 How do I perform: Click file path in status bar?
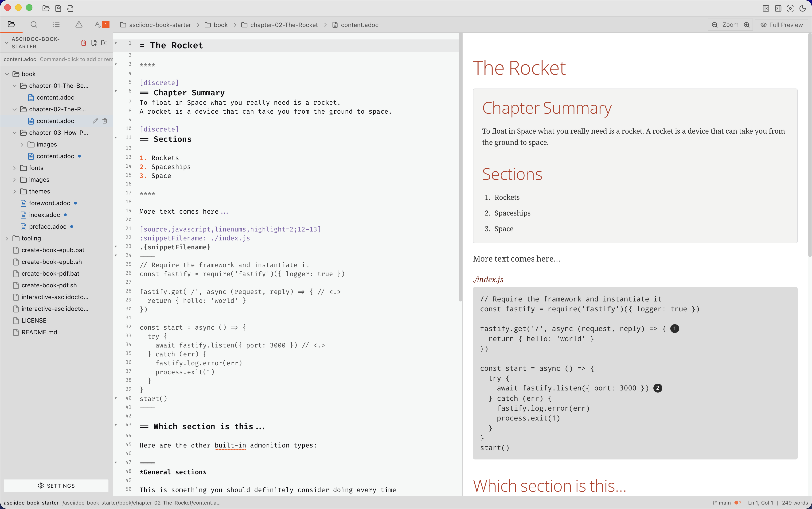click(141, 503)
